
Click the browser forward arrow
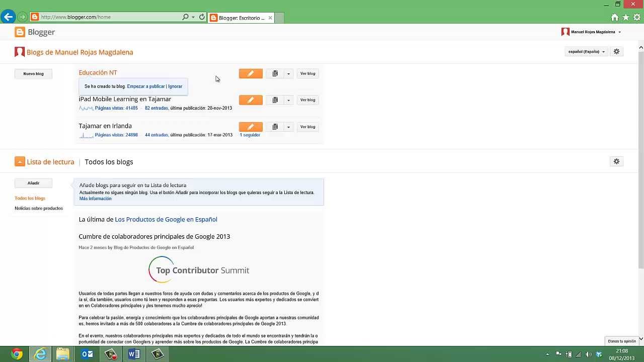tap(22, 17)
